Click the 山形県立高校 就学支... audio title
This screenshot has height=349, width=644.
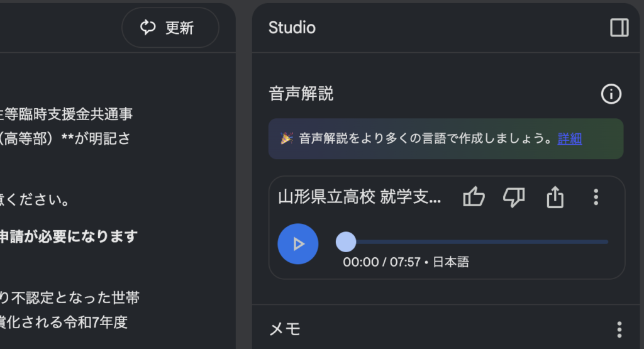359,197
